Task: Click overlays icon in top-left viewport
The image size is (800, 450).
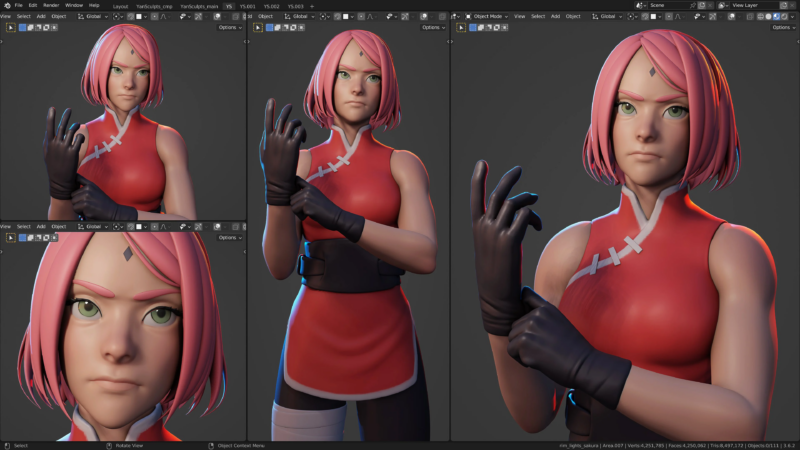Action: [217, 16]
